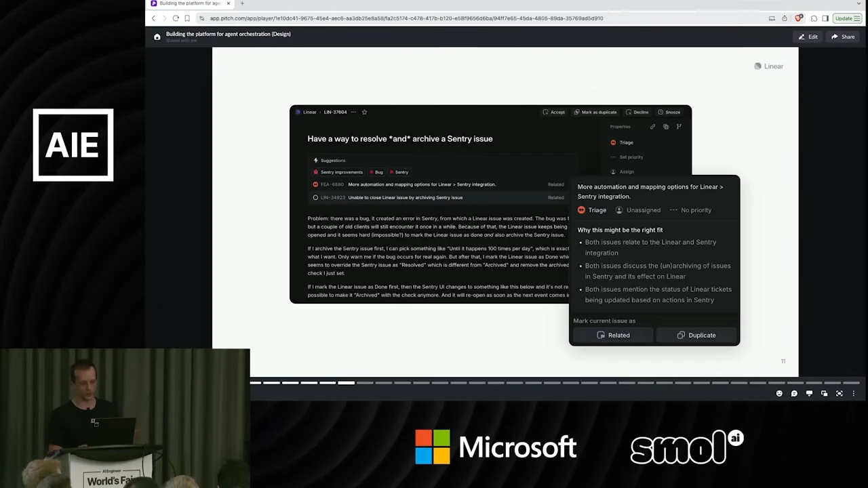
Task: Open the Assign field in Properties
Action: tap(622, 171)
